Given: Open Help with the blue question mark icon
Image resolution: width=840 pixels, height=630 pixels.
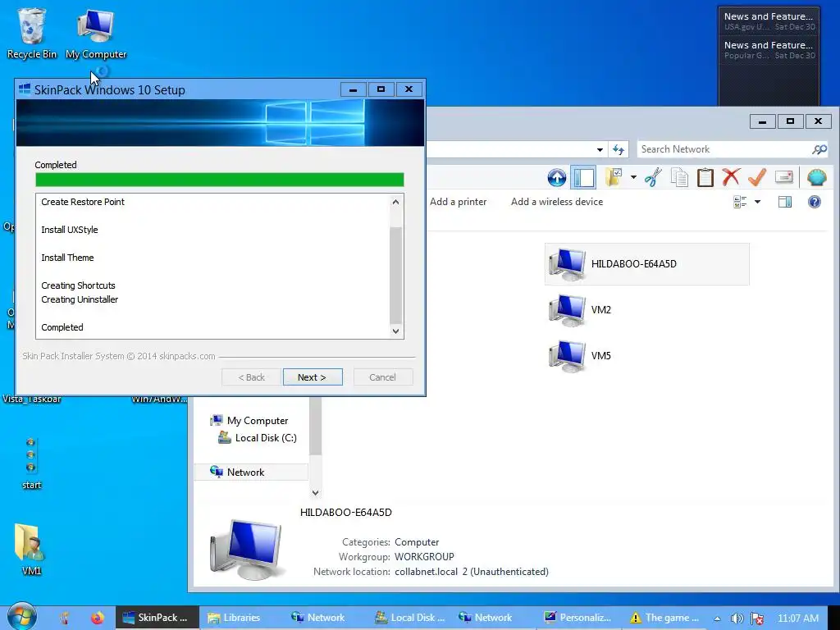Looking at the screenshot, I should coord(815,202).
